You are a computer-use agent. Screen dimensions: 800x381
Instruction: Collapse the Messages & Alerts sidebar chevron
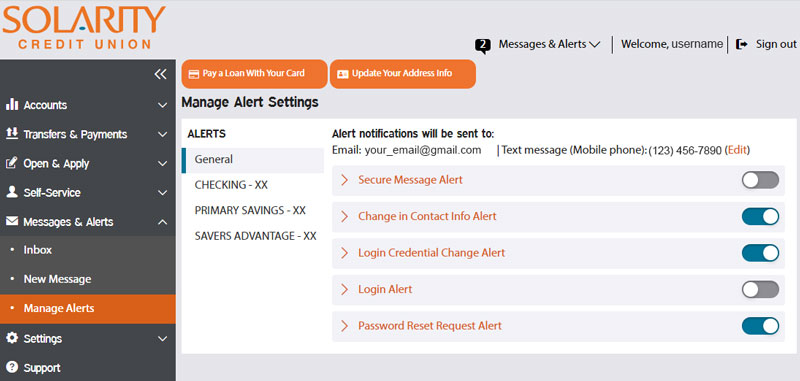click(162, 222)
